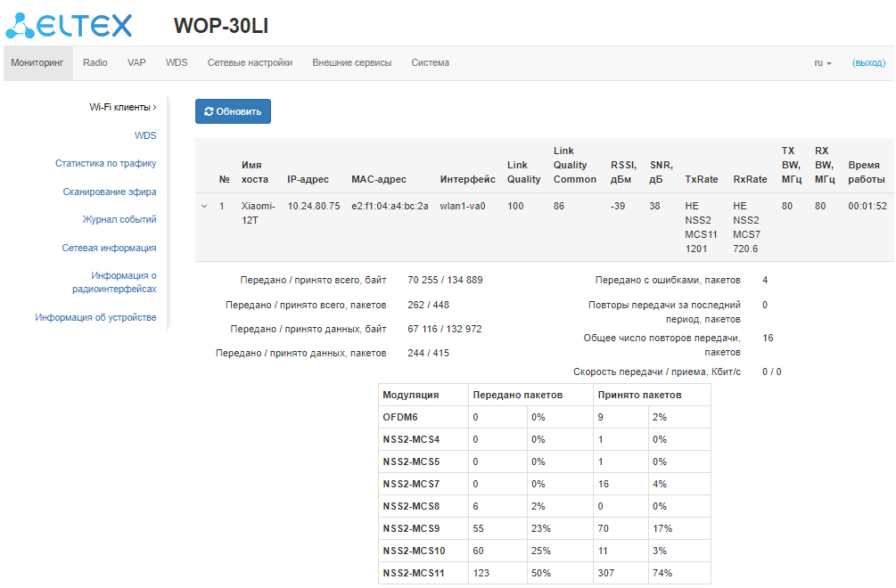Select Wi-Fi клиенты in the sidebar

119,107
